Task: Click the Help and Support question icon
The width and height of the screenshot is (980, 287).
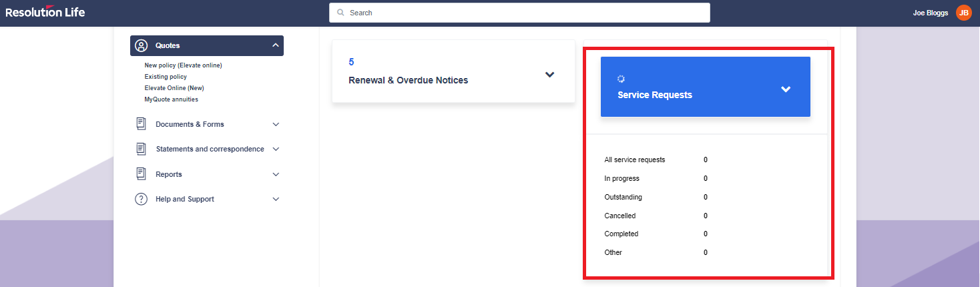Action: point(141,199)
